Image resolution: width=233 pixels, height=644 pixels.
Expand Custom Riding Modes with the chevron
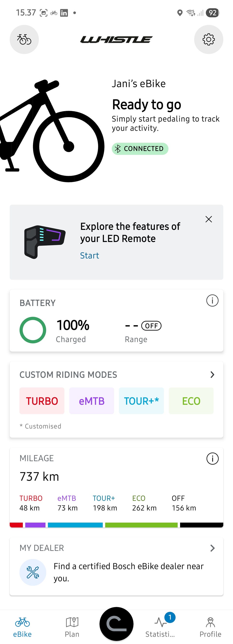pyautogui.click(x=212, y=375)
